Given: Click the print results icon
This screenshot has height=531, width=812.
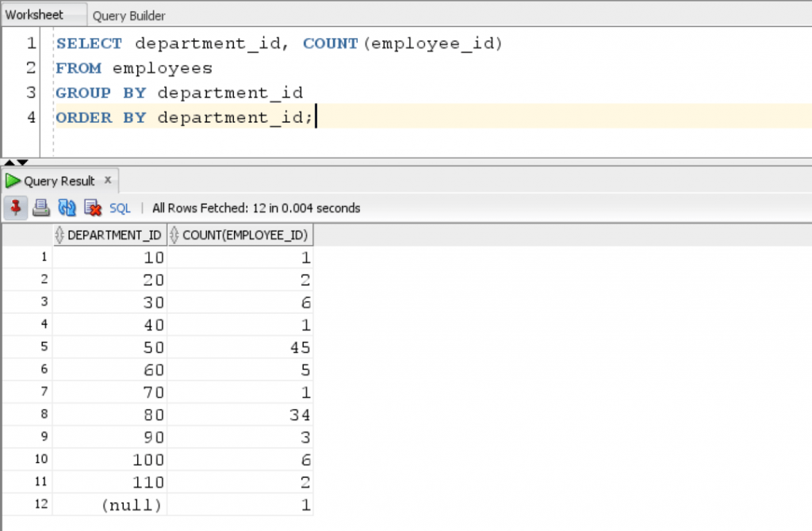Looking at the screenshot, I should click(42, 208).
